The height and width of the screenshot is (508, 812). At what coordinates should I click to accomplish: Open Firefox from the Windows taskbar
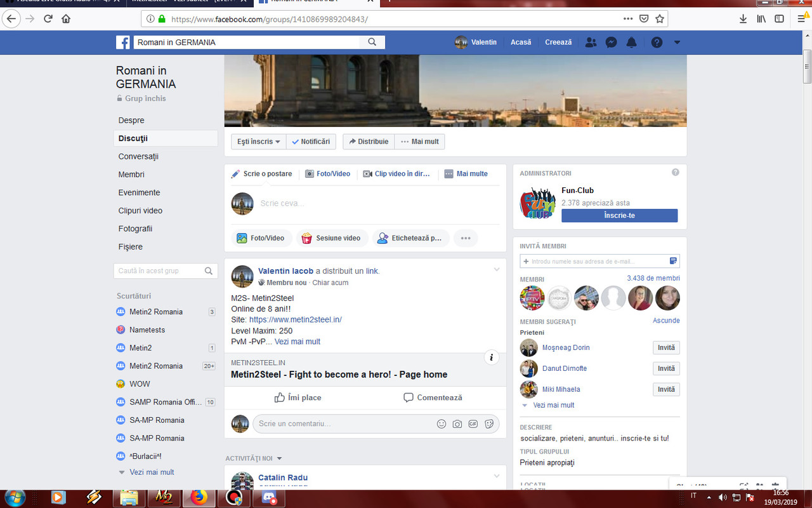(x=199, y=498)
